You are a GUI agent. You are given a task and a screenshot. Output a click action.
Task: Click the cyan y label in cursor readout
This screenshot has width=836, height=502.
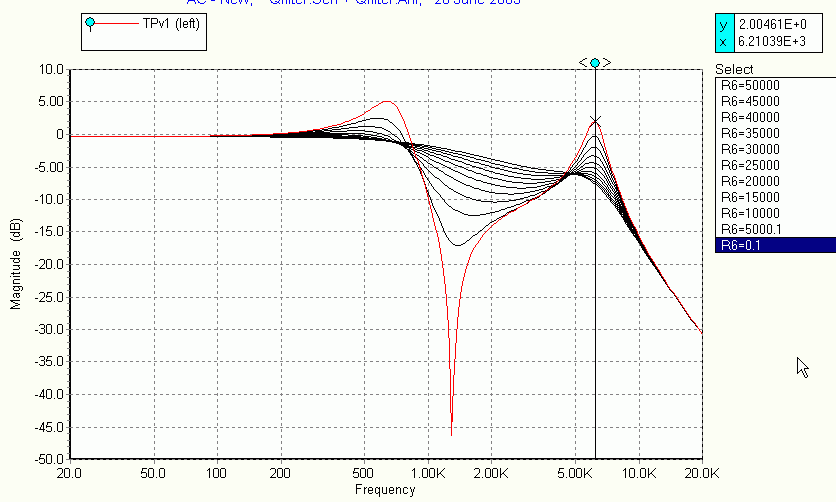tap(724, 25)
